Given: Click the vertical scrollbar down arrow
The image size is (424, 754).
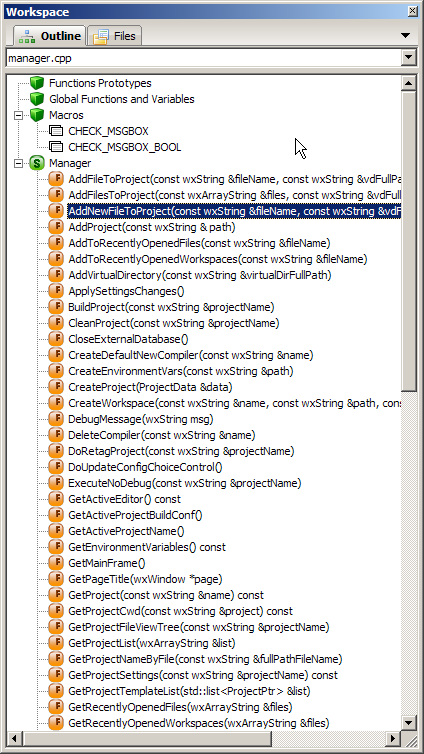Looking at the screenshot, I should [409, 722].
